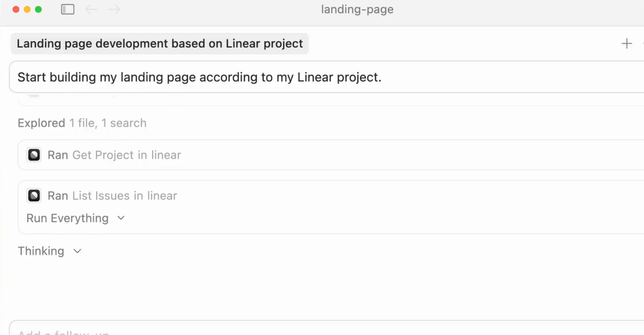Click the 'Start building my landing page' message
644x335 pixels.
pyautogui.click(x=199, y=77)
